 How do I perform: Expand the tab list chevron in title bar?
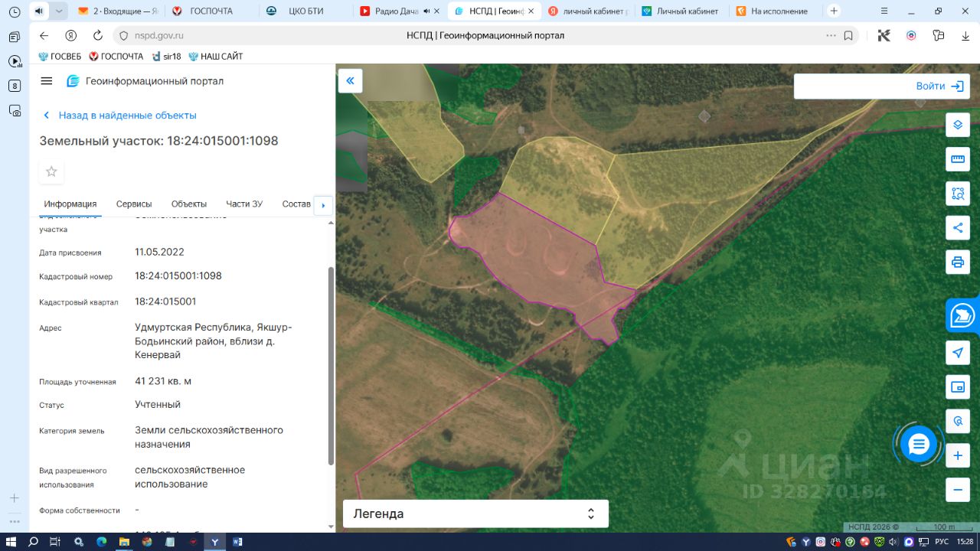tap(59, 11)
